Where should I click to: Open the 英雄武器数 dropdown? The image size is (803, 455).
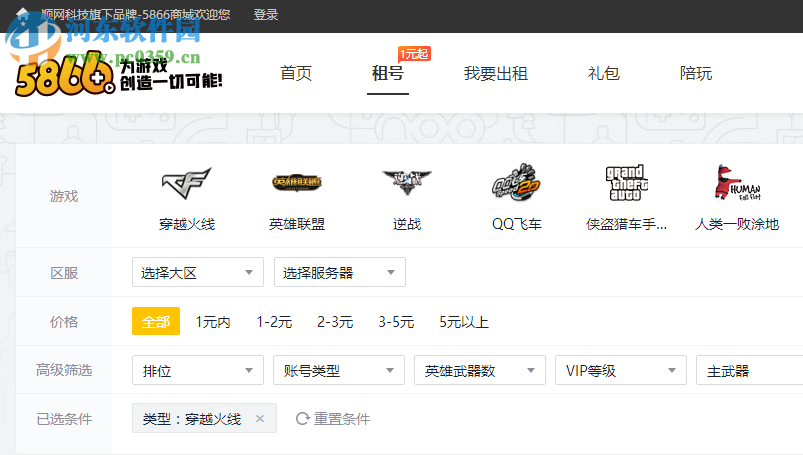click(x=480, y=370)
